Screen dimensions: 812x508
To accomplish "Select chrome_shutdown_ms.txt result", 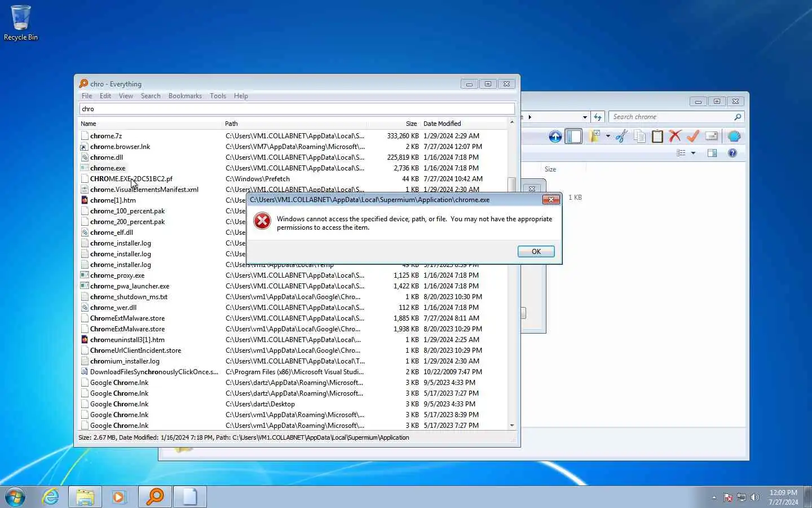I will 129,297.
